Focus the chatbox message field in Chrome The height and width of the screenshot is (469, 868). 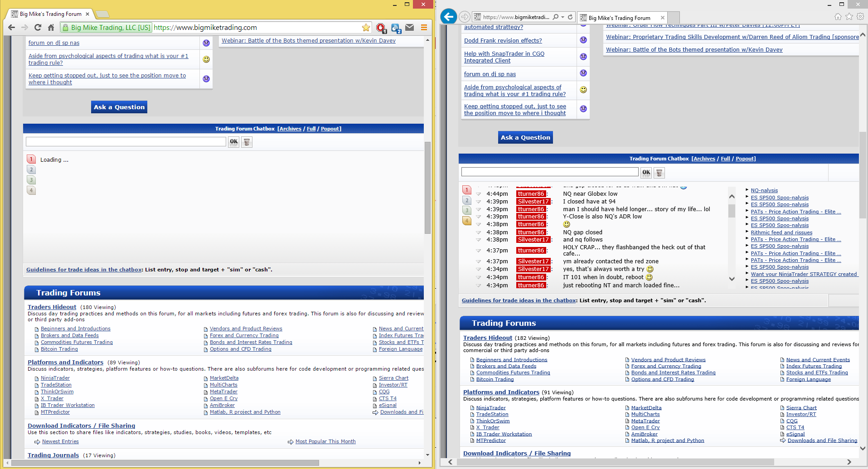[126, 142]
